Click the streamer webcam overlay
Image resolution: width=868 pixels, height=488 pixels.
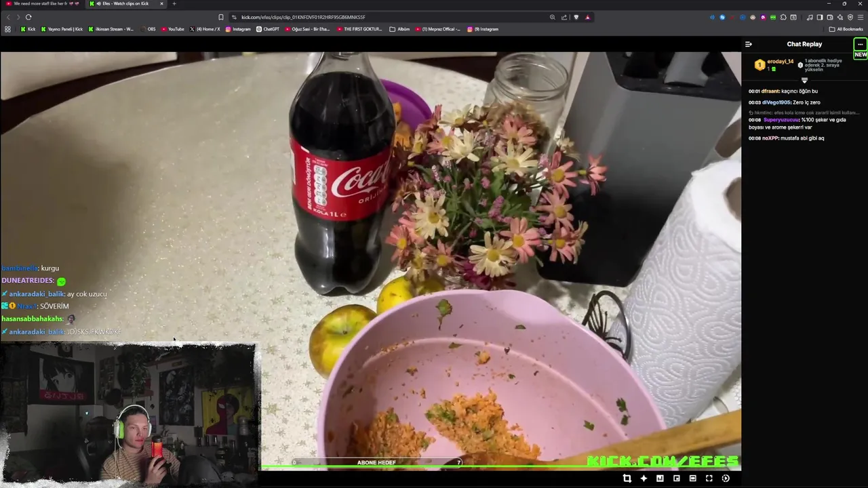coord(128,413)
